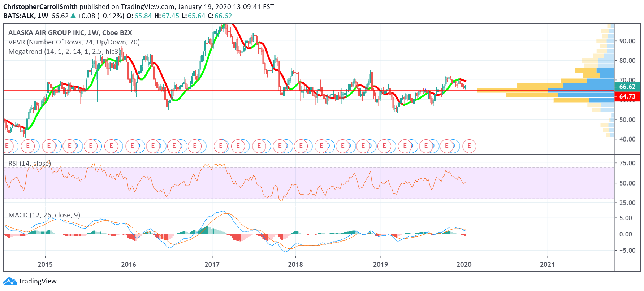Click the 75.00 RSI scale label

pyautogui.click(x=627, y=163)
